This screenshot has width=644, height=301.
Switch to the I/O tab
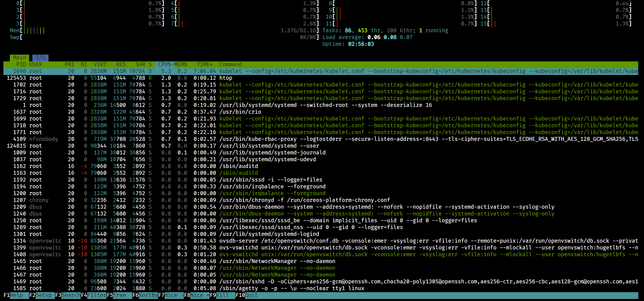[40, 58]
